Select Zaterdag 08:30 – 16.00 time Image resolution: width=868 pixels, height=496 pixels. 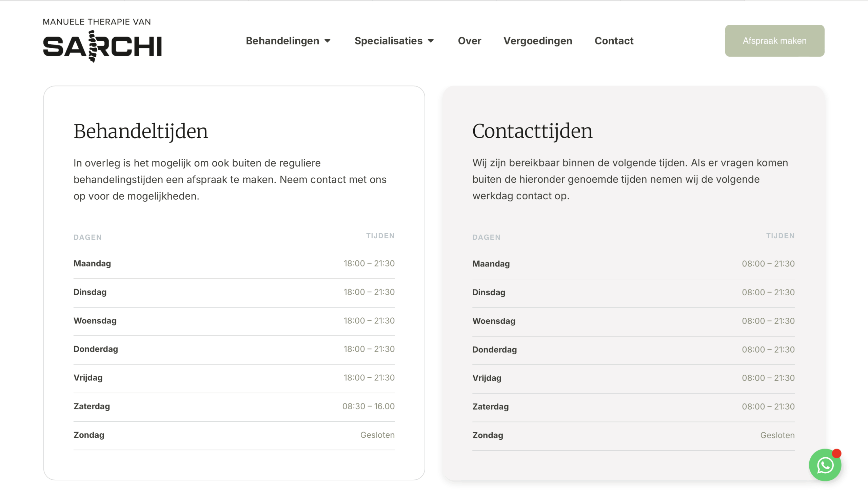[368, 406]
